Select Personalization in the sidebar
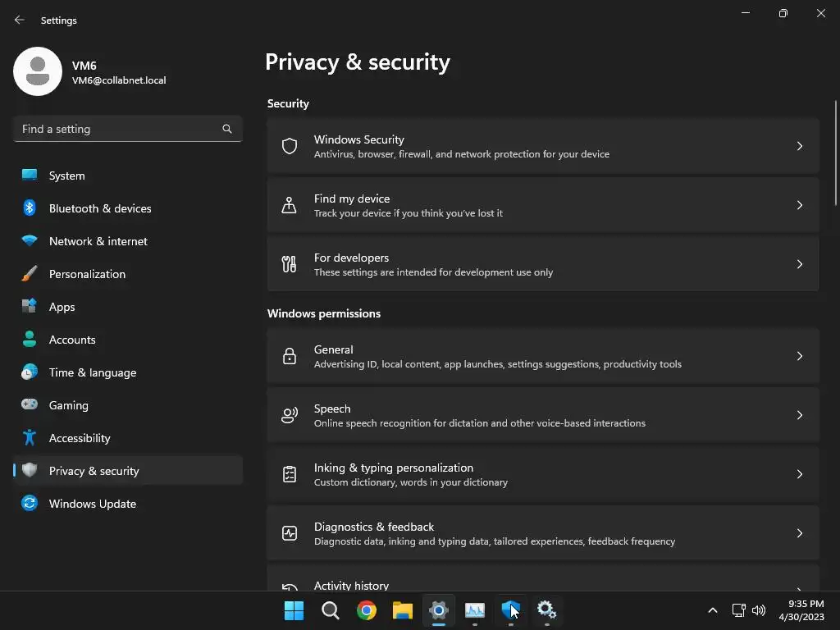840x630 pixels. [87, 274]
